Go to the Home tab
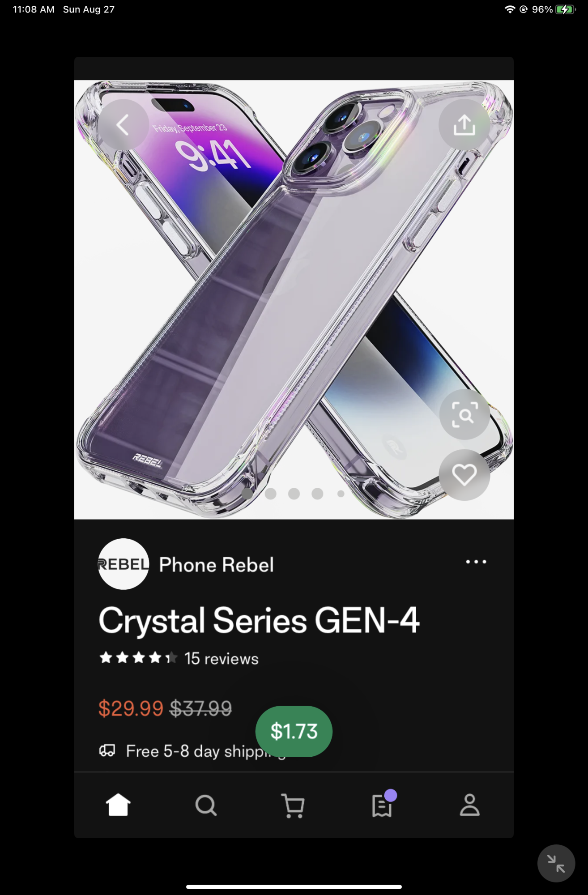 118,805
